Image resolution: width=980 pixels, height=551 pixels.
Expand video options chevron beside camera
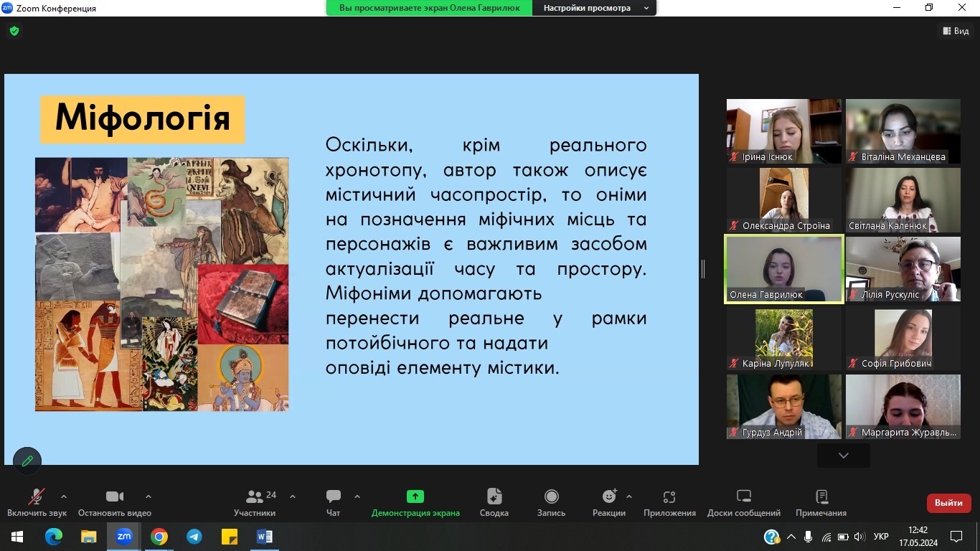pyautogui.click(x=149, y=496)
